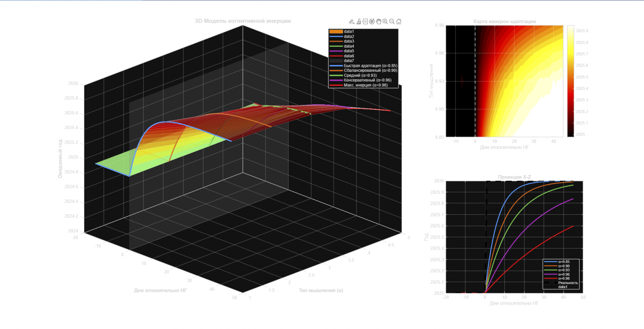Click the 'Тип мышления (α)' axis label
644x329 pixels.
click(x=321, y=290)
